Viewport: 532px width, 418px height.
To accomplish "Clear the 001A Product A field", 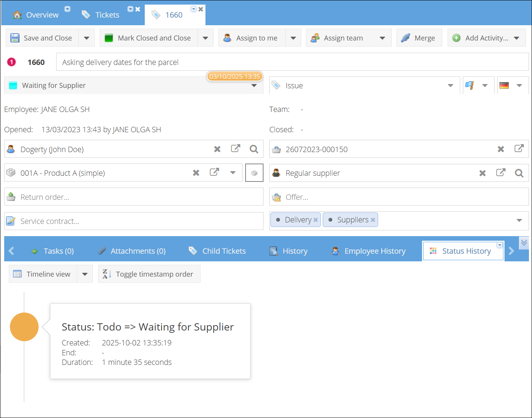I will 196,173.
